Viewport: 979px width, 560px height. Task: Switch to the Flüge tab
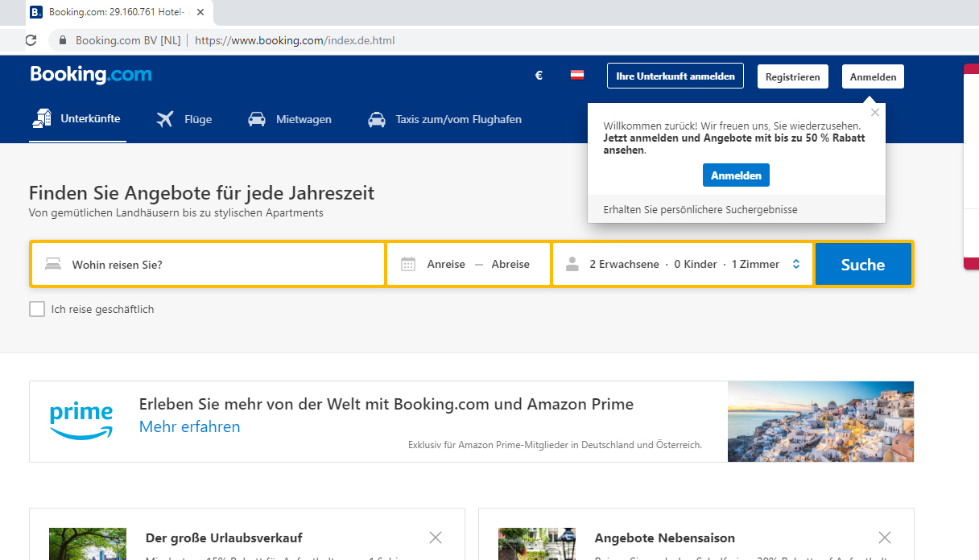(184, 119)
